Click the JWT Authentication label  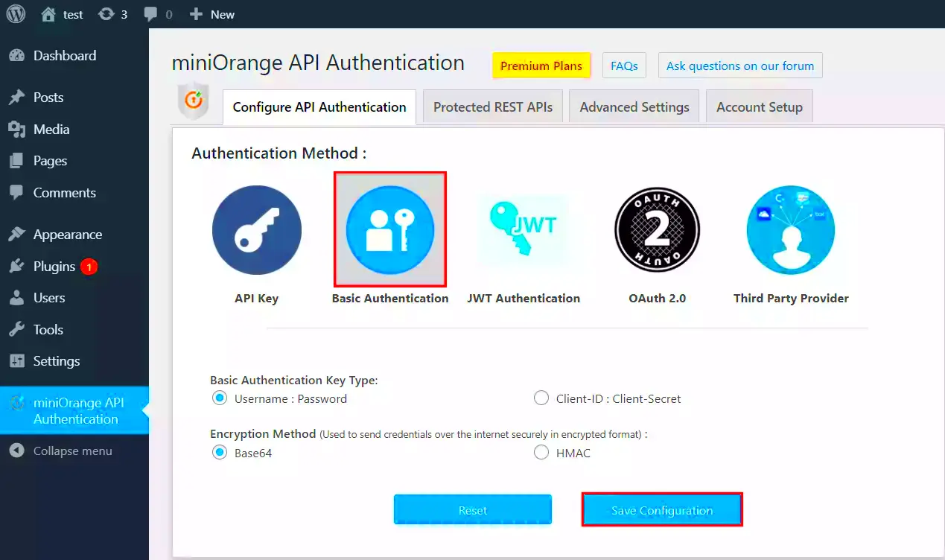click(x=524, y=299)
